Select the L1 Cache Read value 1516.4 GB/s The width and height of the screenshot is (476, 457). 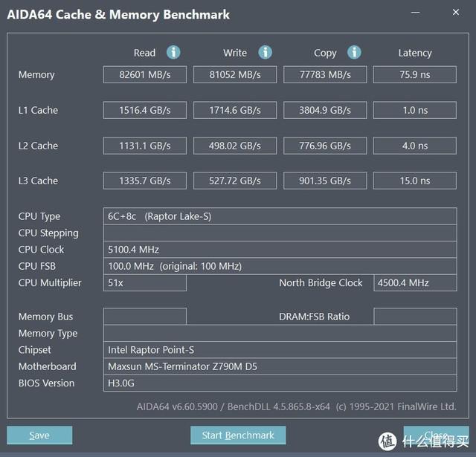point(145,110)
